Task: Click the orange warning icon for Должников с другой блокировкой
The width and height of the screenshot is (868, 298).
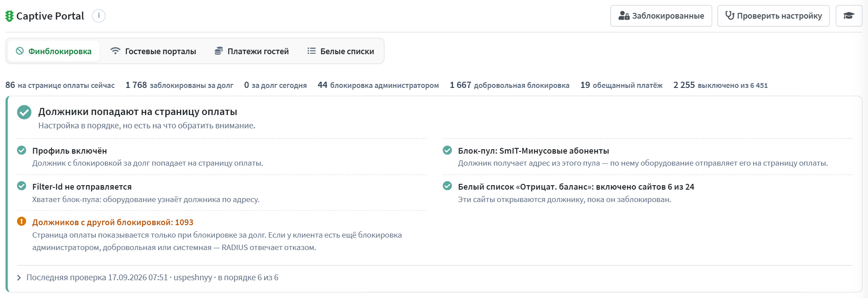Action: tap(22, 222)
